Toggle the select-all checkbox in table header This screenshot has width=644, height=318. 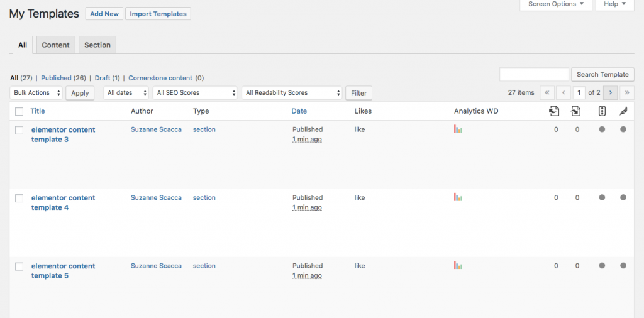(x=19, y=111)
